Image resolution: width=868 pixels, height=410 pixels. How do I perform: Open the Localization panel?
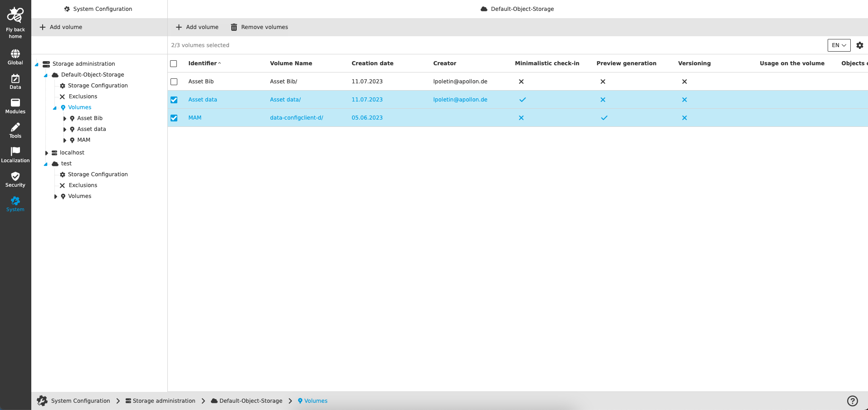tap(15, 154)
